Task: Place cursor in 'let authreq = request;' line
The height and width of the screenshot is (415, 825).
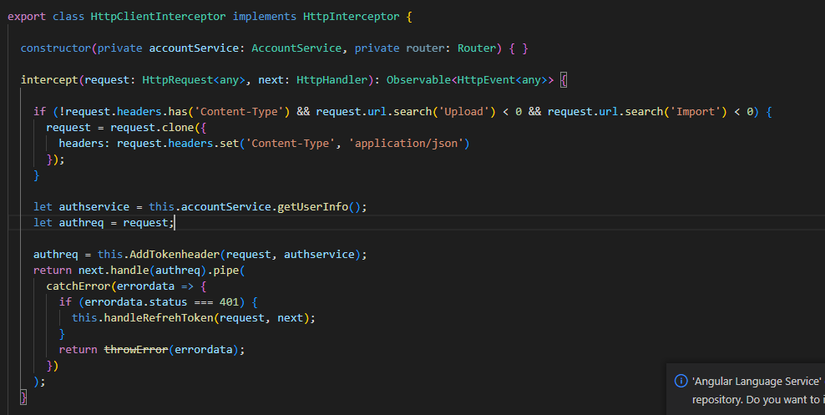Action: [104, 222]
